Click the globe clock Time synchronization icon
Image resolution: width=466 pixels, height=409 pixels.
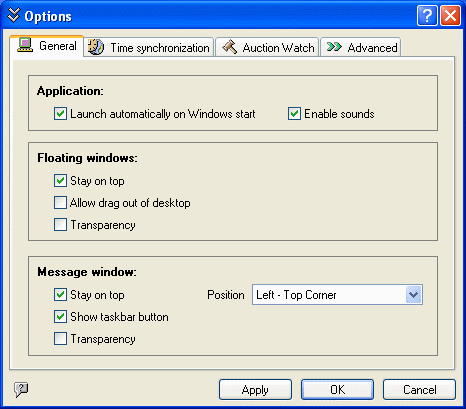(x=96, y=47)
